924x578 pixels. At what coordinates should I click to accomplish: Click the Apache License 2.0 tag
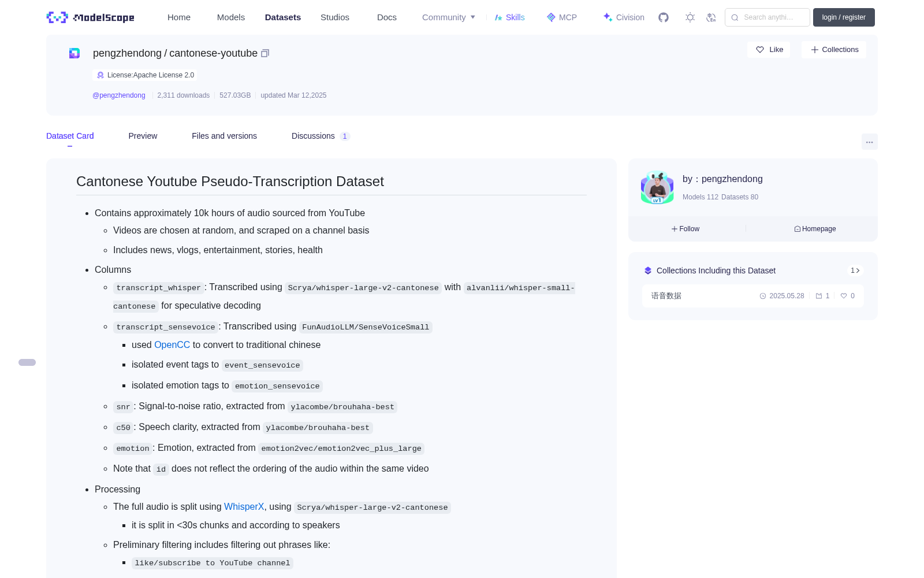[x=145, y=75]
